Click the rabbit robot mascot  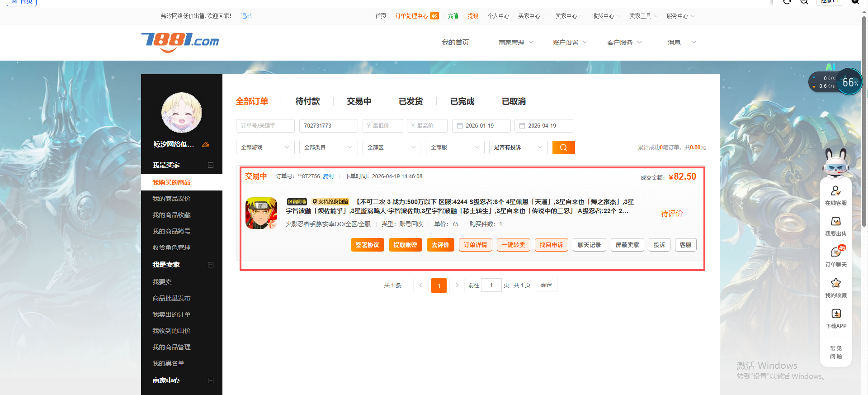click(835, 163)
